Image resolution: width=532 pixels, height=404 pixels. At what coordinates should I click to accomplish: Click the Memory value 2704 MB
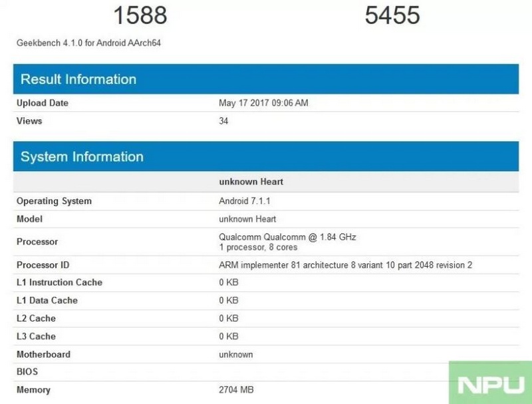tap(235, 390)
